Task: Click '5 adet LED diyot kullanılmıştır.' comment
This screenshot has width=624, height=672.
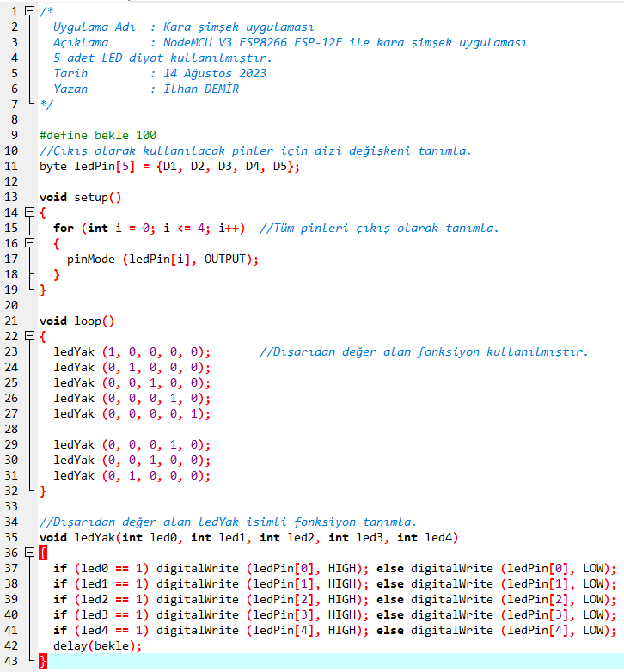Action: [162, 58]
